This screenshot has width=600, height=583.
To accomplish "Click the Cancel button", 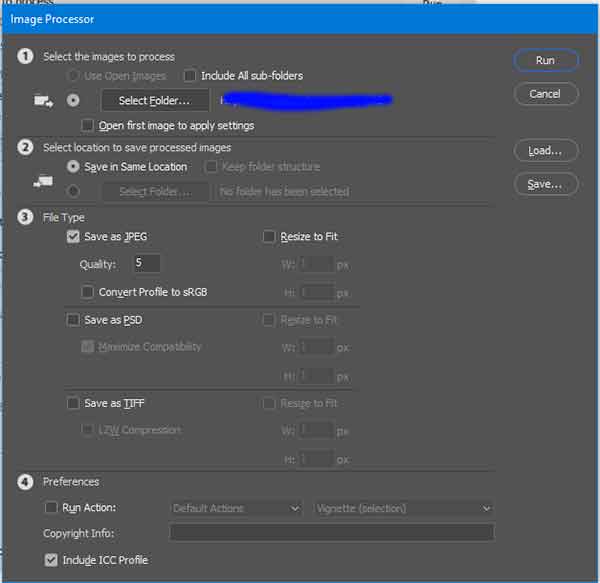I will 546,94.
